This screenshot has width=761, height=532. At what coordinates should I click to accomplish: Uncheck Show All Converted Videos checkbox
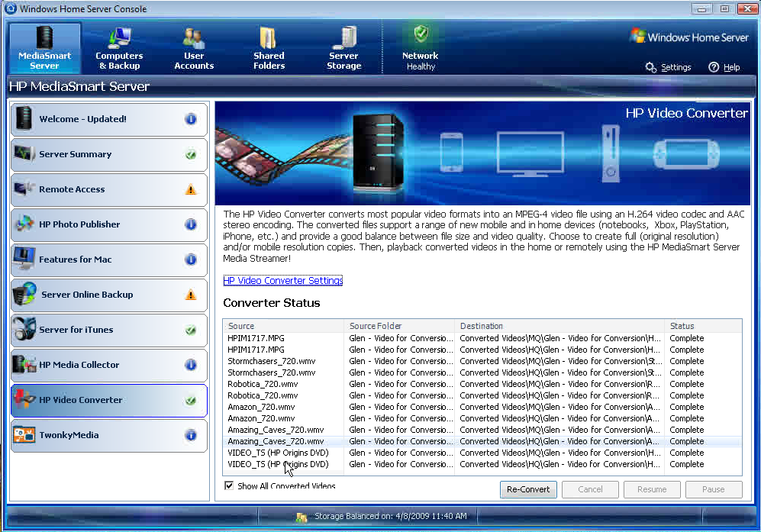point(228,485)
